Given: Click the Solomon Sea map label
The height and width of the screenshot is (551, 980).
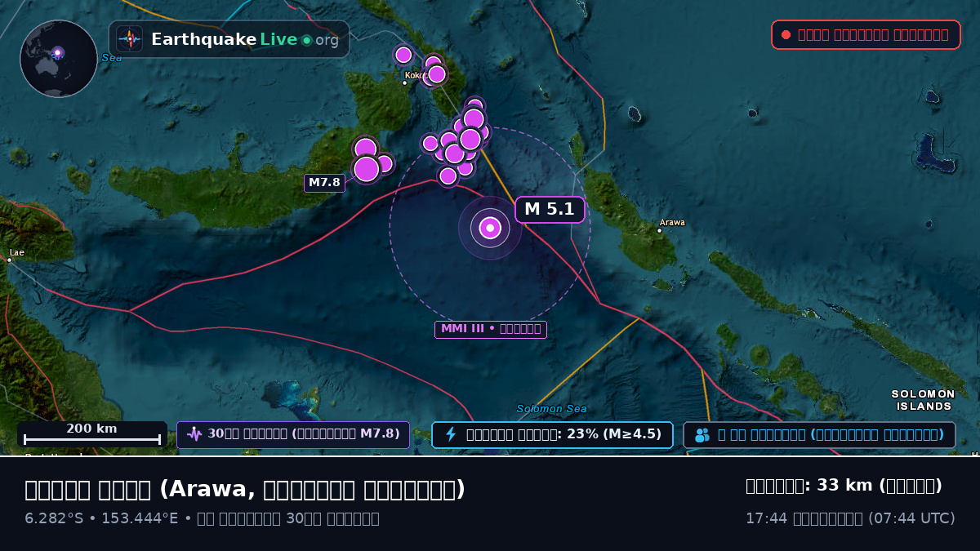Looking at the screenshot, I should [x=551, y=408].
